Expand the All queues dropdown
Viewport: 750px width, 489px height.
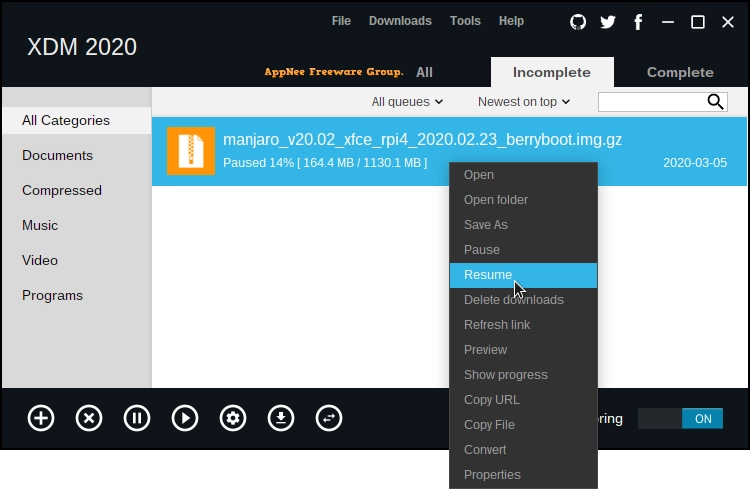coord(407,102)
